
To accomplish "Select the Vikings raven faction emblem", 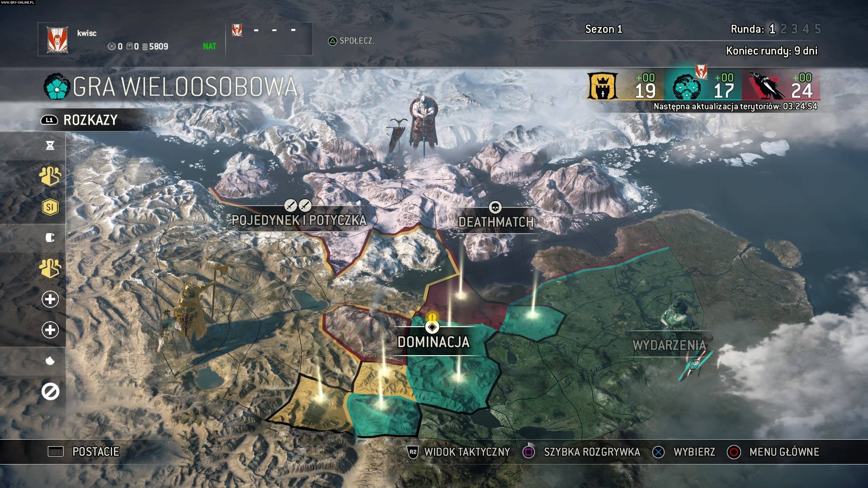I will (765, 86).
